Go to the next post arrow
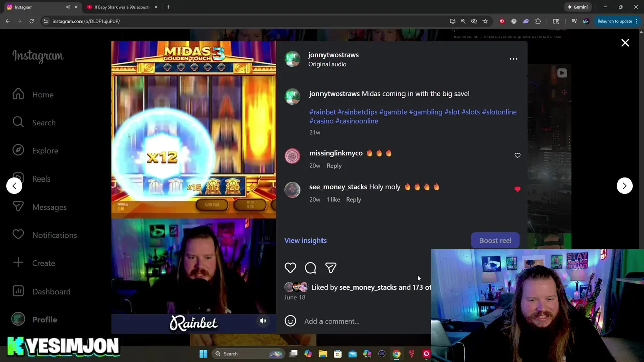Image resolution: width=644 pixels, height=362 pixels. coord(624,186)
